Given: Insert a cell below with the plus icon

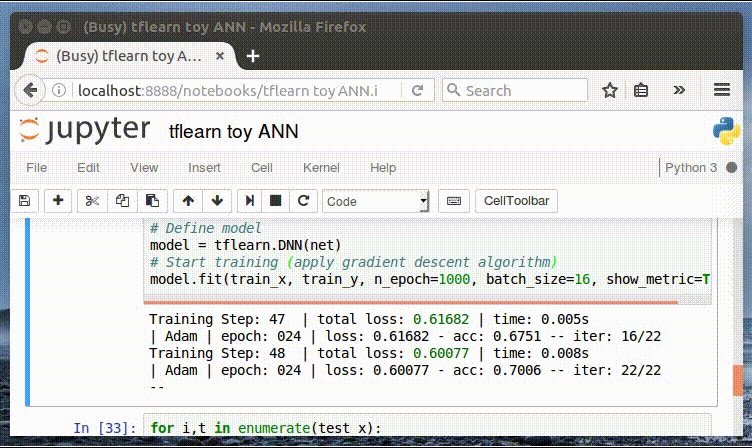Looking at the screenshot, I should [x=58, y=200].
